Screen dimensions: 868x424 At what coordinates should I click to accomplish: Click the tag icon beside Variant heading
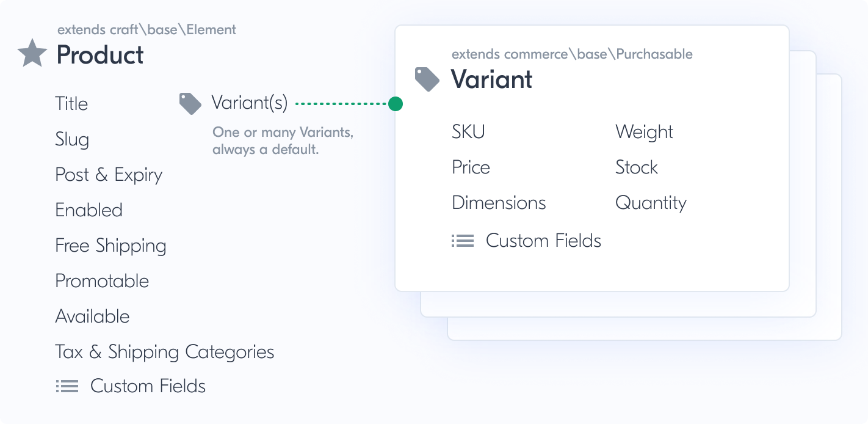coord(427,79)
